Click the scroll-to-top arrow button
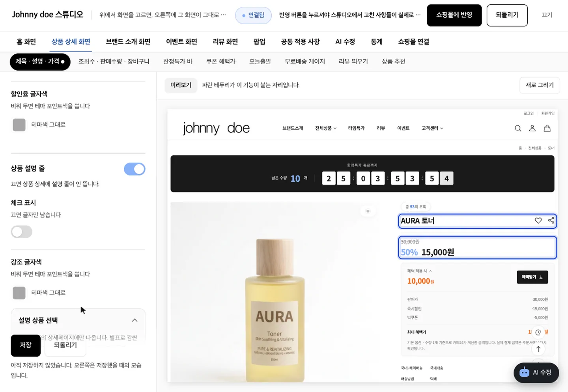 click(538, 349)
